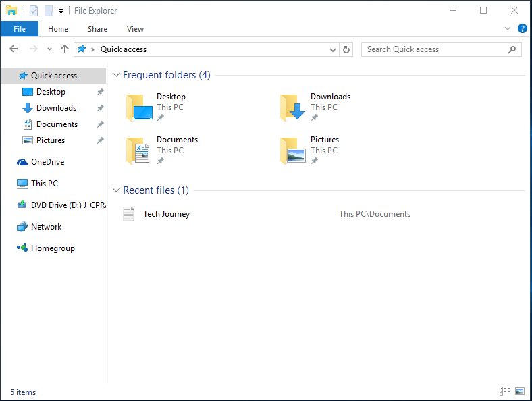
Task: Expand the ribbon using the chevron
Action: [x=508, y=29]
